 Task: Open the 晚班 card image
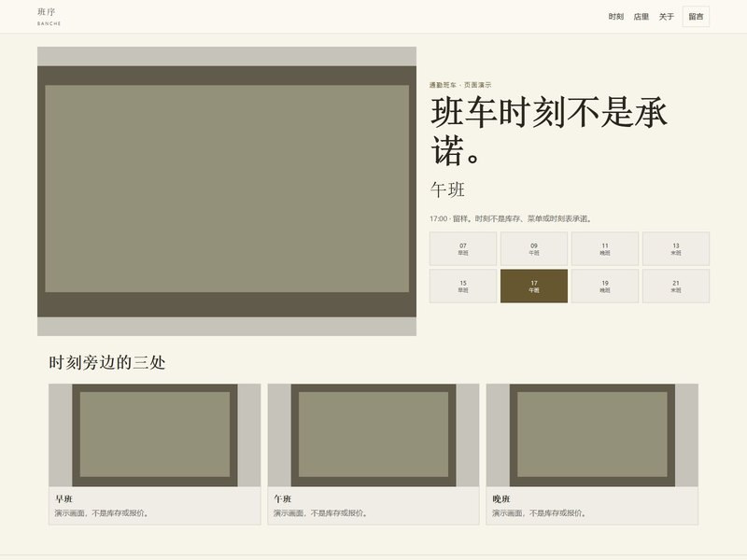coord(592,435)
